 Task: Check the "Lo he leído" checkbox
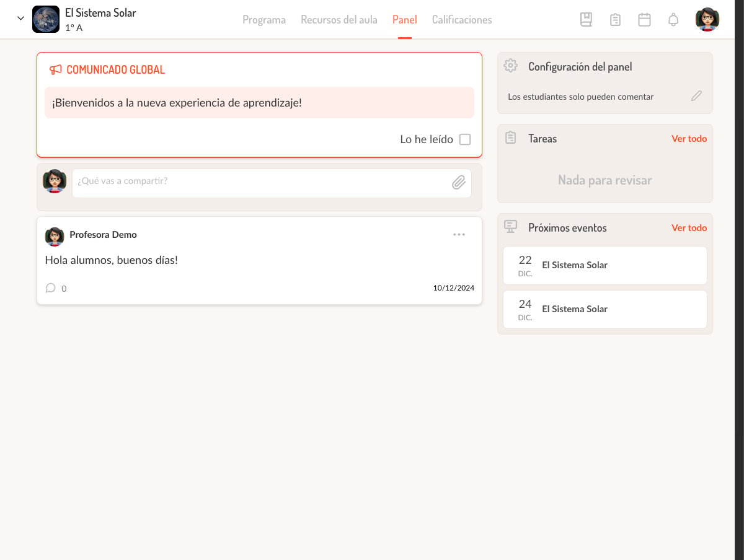pos(465,139)
